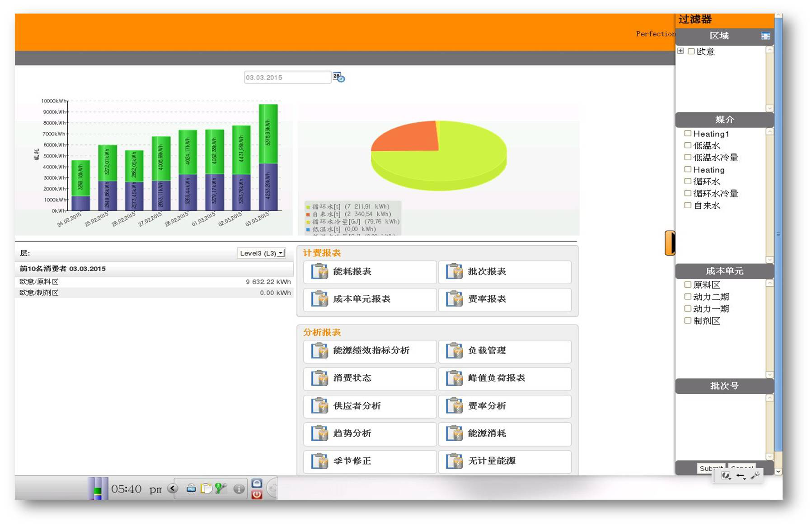The height and width of the screenshot is (526, 812).
Task: Collapse the filter panel with orange handle
Action: 670,243
